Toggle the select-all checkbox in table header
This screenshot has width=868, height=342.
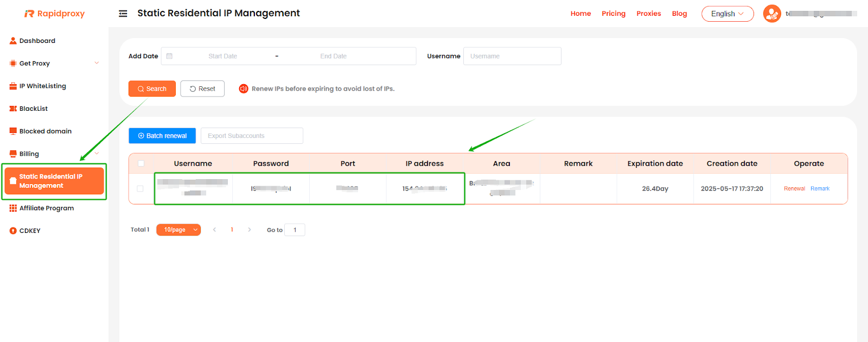pyautogui.click(x=141, y=163)
